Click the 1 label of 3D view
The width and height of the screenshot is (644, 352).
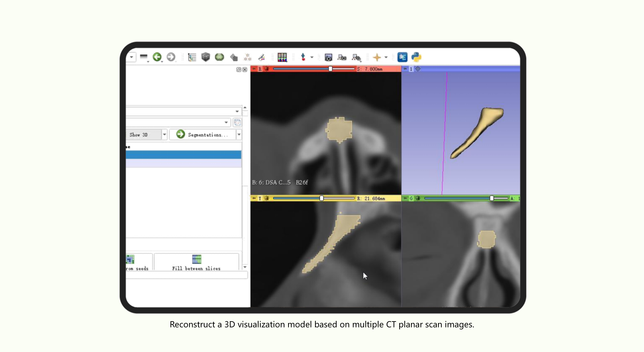click(x=411, y=69)
